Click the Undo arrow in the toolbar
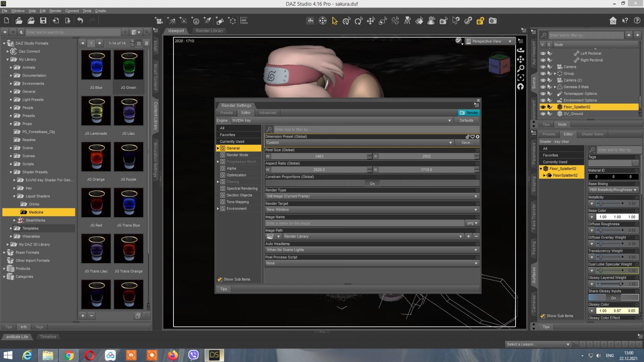The width and height of the screenshot is (644, 362). [x=80, y=21]
